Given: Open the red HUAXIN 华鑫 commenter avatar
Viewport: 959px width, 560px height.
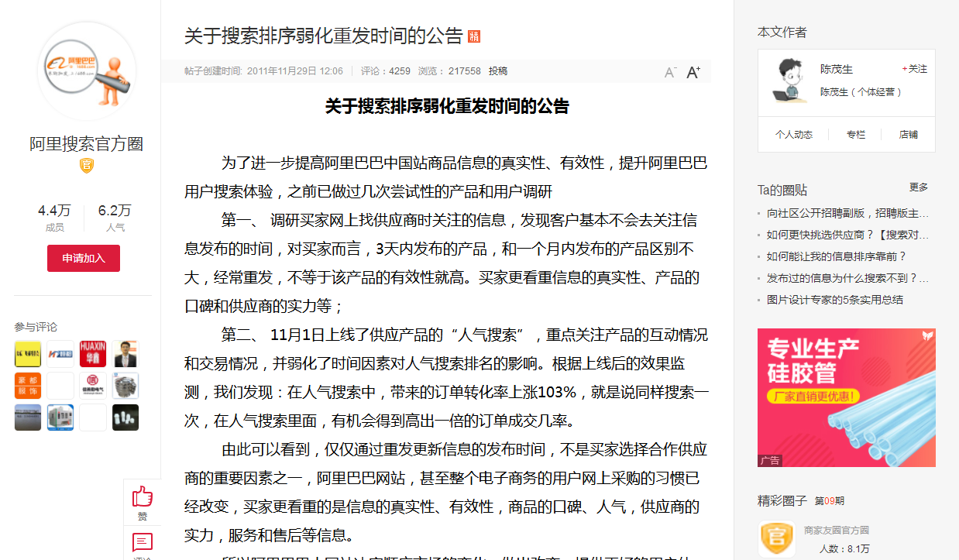Looking at the screenshot, I should point(93,354).
